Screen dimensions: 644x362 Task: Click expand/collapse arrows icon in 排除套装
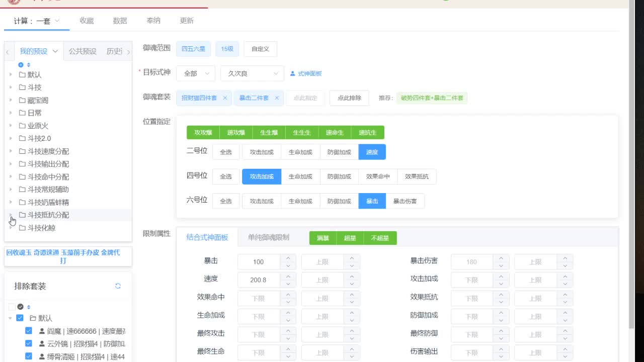tap(29, 307)
